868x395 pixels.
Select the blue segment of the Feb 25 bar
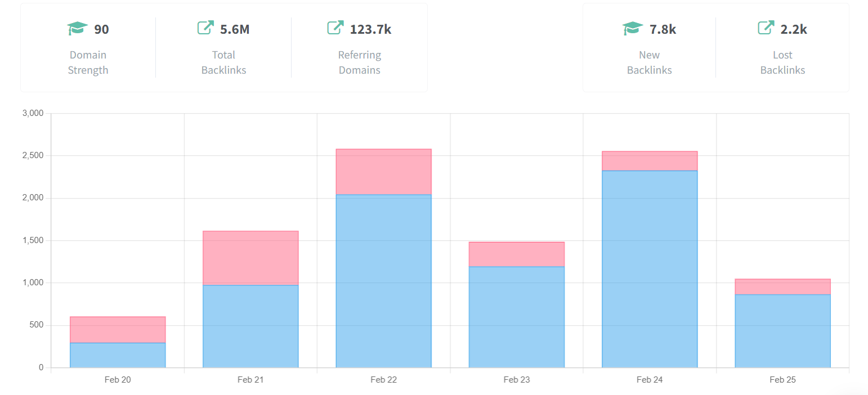pos(782,332)
